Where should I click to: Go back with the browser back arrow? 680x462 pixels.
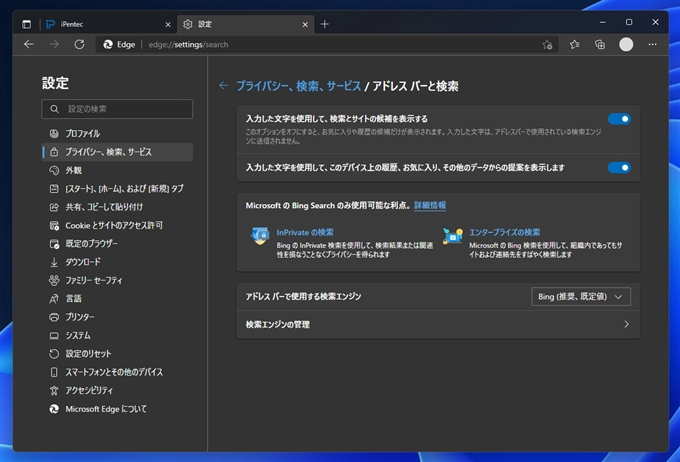(x=29, y=44)
